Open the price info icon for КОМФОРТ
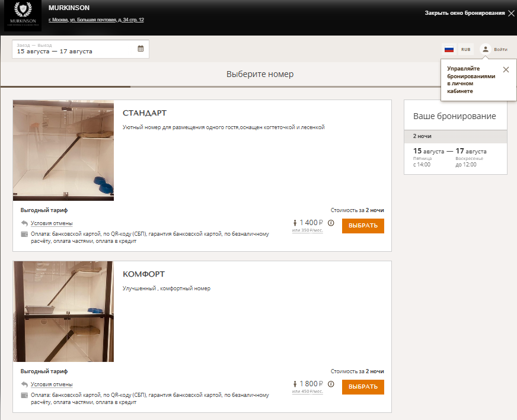 point(331,384)
